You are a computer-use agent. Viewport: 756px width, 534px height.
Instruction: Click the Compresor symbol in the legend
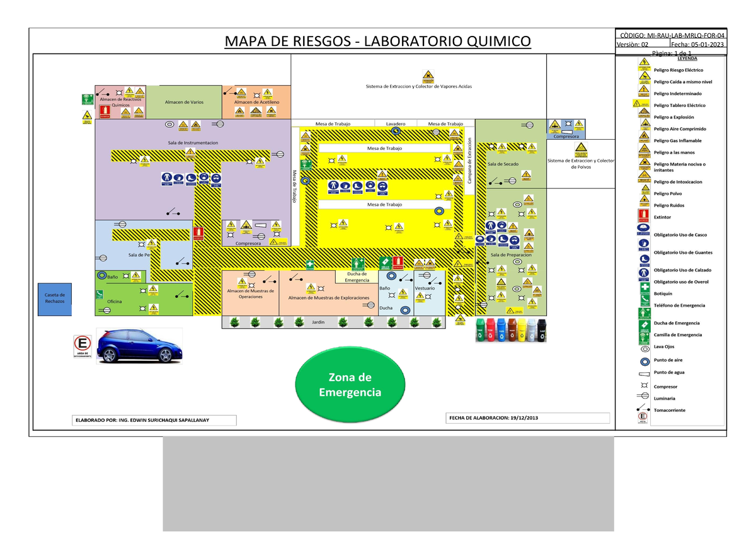pyautogui.click(x=644, y=386)
